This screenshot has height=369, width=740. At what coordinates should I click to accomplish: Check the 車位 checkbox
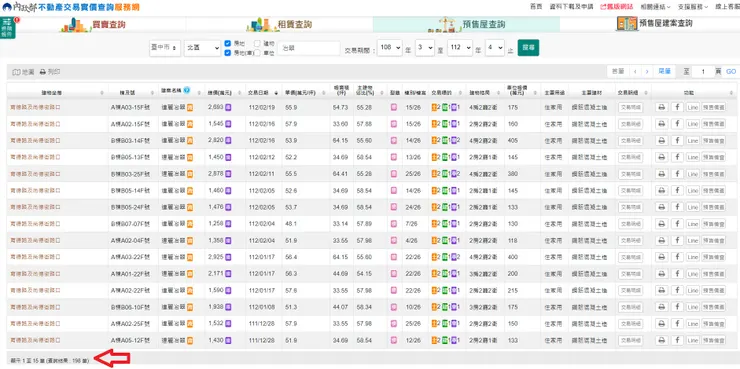[257, 53]
